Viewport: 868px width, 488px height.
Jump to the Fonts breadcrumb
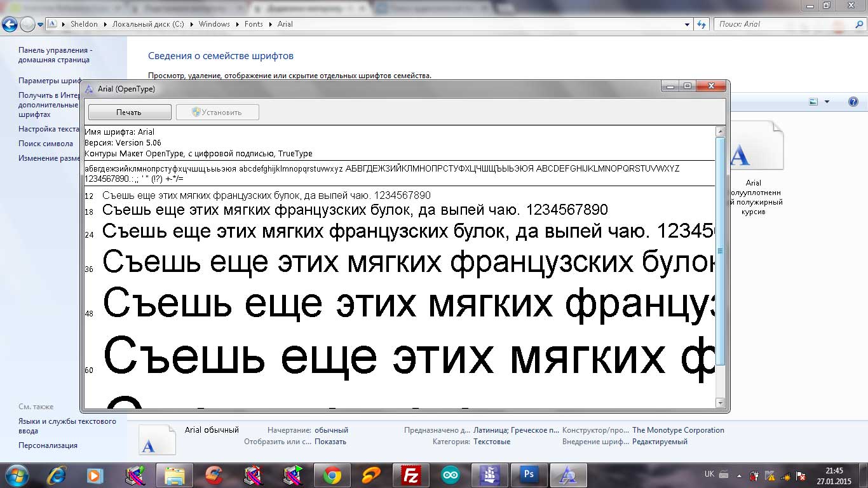(x=254, y=24)
